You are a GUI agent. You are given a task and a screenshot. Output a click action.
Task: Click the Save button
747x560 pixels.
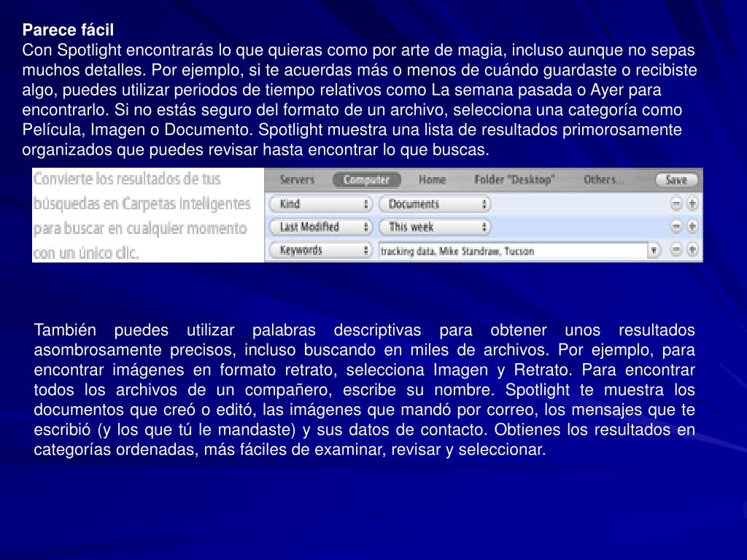click(x=676, y=179)
